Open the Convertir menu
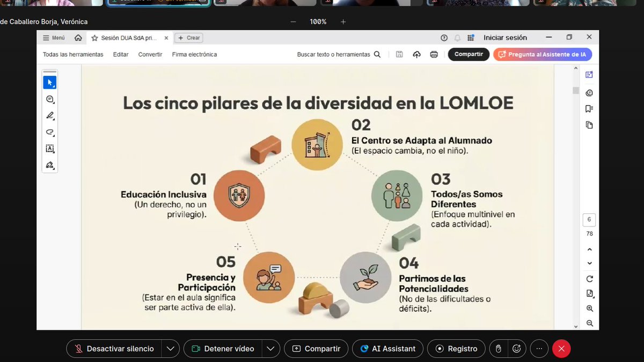This screenshot has width=644, height=362. 150,55
